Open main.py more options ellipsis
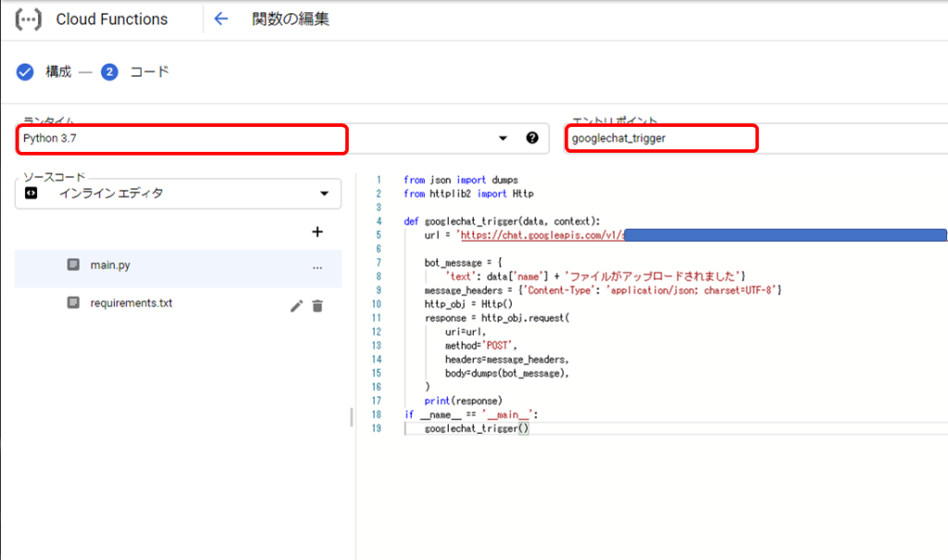The image size is (948, 560). click(x=318, y=268)
